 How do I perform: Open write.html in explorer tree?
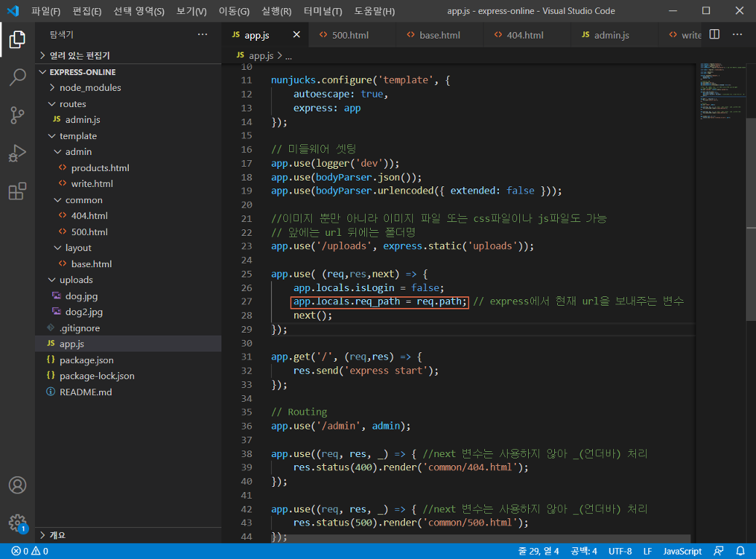[92, 183]
